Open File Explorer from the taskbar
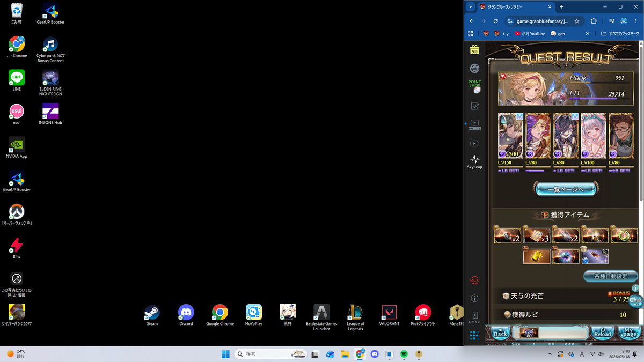Screen dimensions: 644x362 point(345,354)
